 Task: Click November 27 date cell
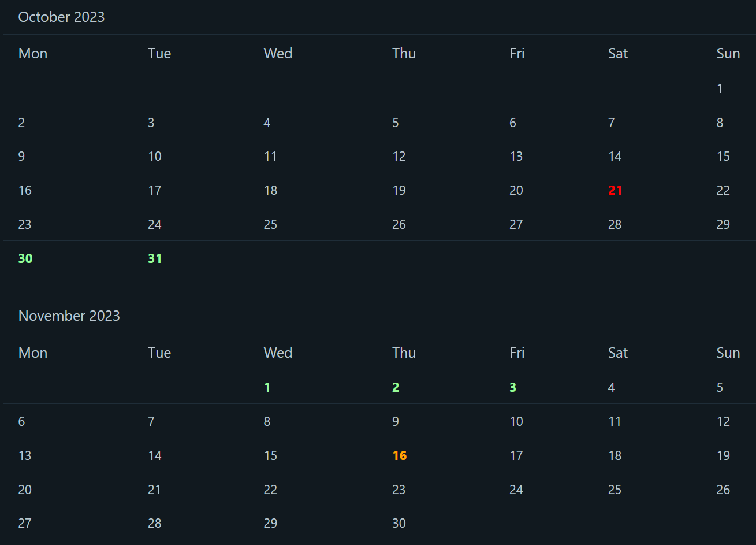[x=25, y=523]
